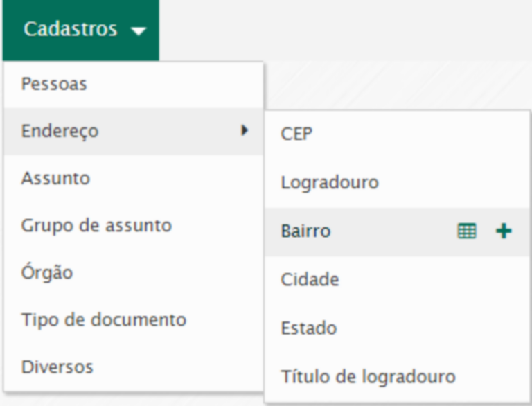Viewport: 532px width, 406px height.
Task: Select the Órgão menu option
Action: (x=46, y=272)
